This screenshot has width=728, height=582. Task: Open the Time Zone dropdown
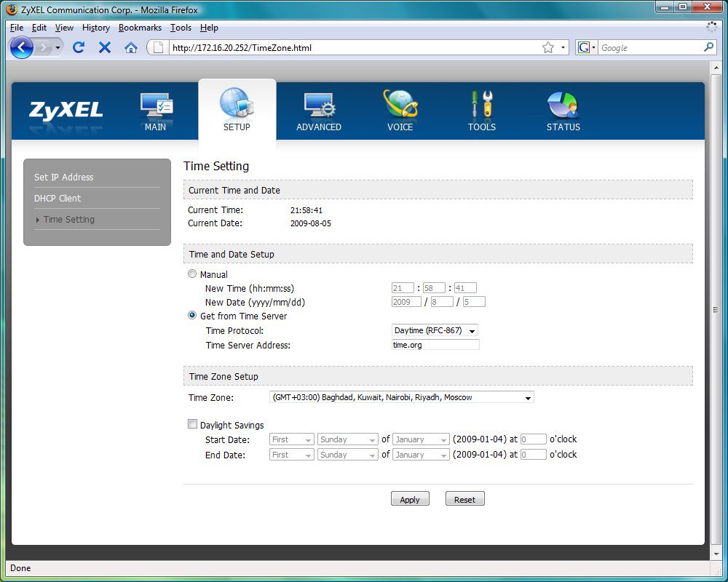(402, 397)
